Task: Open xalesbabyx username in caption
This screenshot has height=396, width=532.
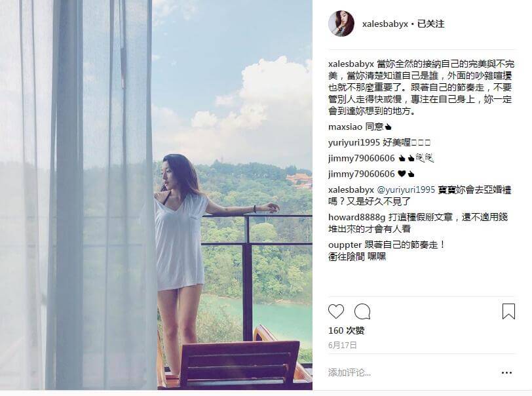Action: click(351, 64)
